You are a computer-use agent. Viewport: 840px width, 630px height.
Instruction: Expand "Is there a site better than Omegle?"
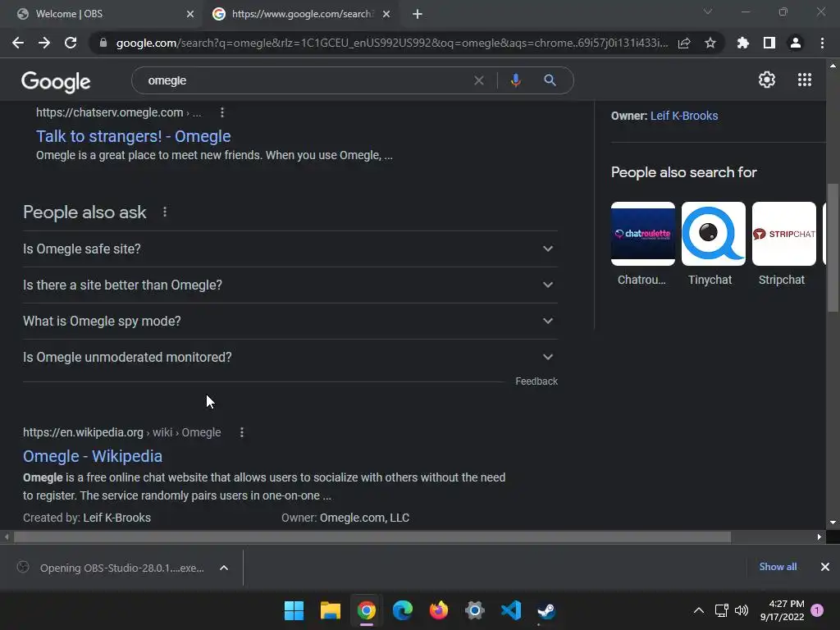[x=290, y=285]
